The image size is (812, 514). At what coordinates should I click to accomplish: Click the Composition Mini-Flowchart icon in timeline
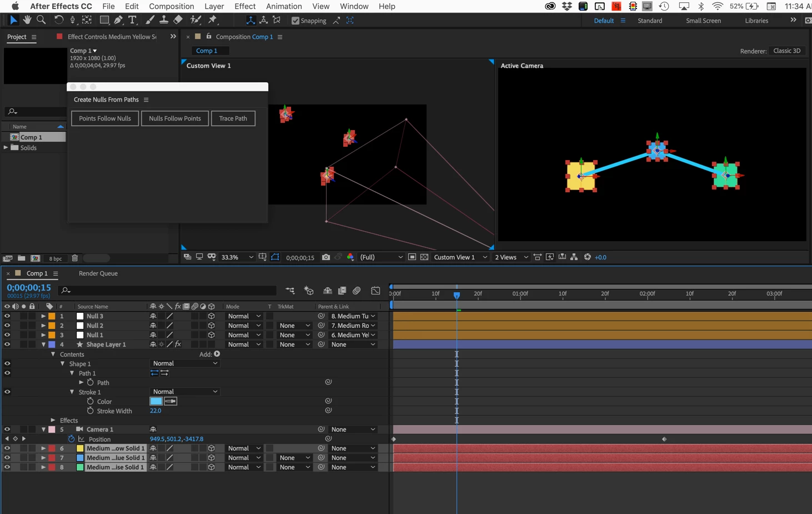(x=290, y=291)
